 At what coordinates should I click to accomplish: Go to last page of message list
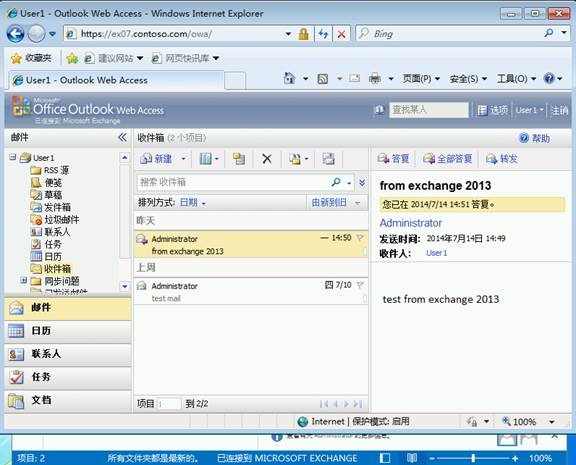point(358,404)
